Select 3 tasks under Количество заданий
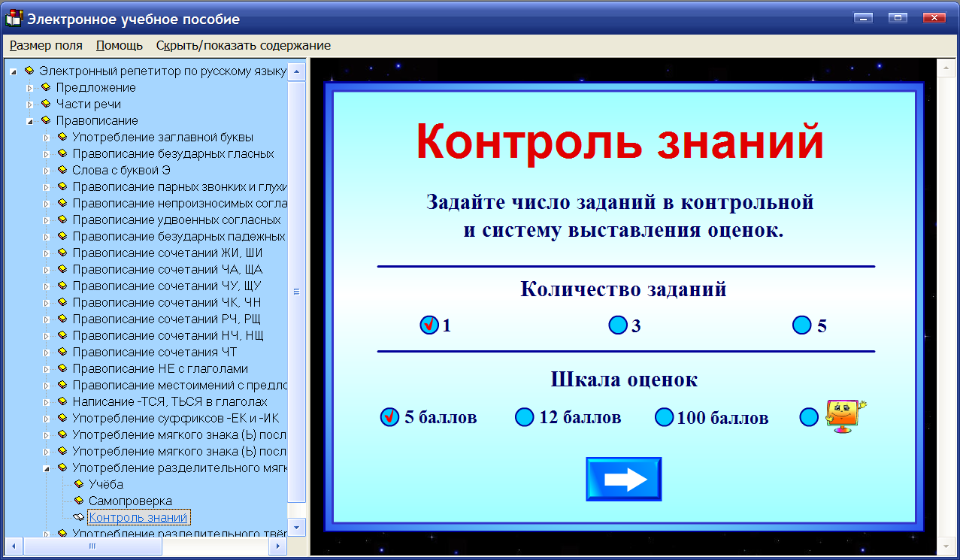The width and height of the screenshot is (960, 560). click(617, 325)
